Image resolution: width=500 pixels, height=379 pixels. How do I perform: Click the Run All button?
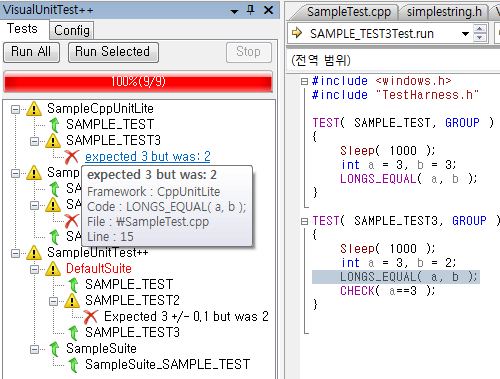click(x=31, y=52)
